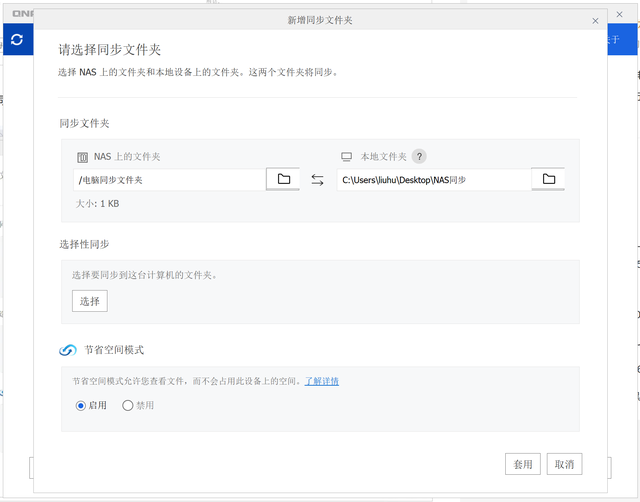Screen dimensions: 640x502
Task: Click the two-way sync arrows icon
Action: point(318,180)
